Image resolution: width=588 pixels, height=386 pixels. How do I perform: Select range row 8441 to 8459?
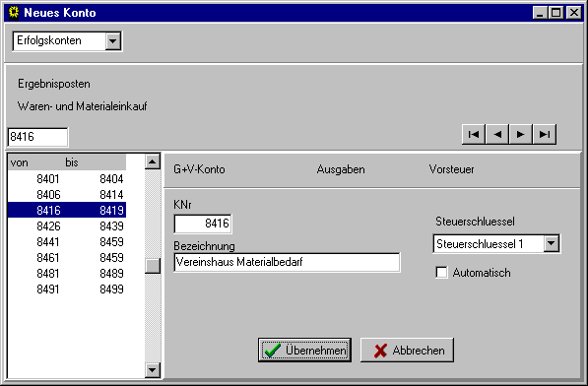(67, 241)
